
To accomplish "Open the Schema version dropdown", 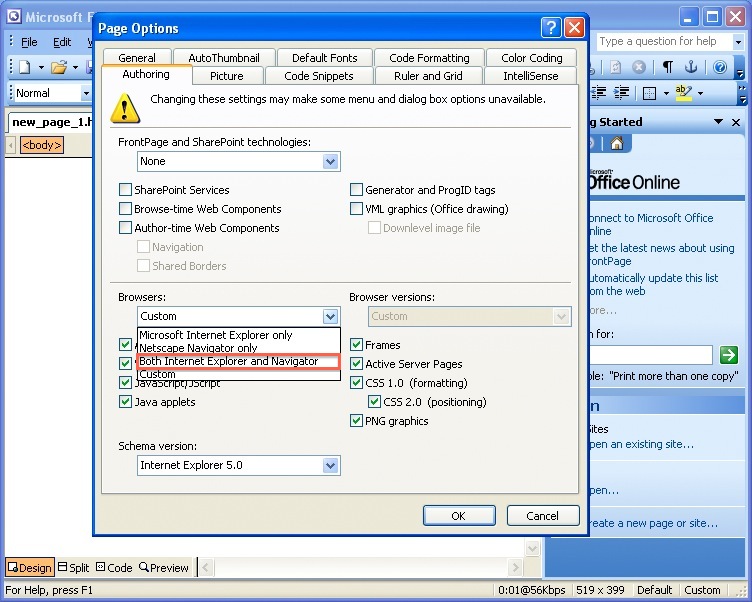I will point(330,465).
